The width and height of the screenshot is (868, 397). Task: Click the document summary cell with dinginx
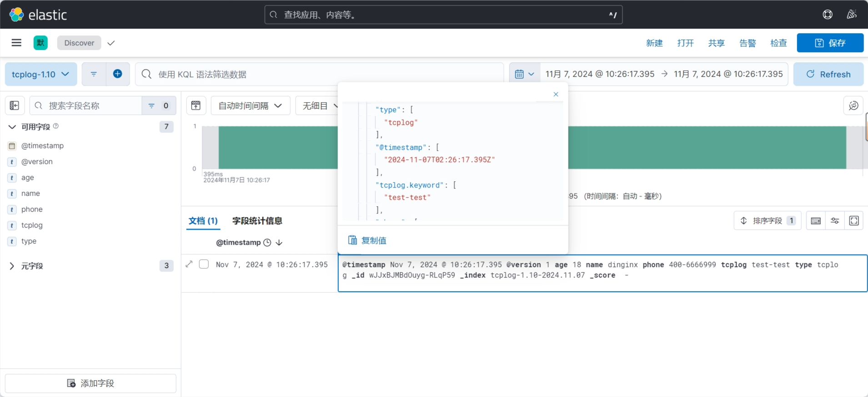point(602,273)
